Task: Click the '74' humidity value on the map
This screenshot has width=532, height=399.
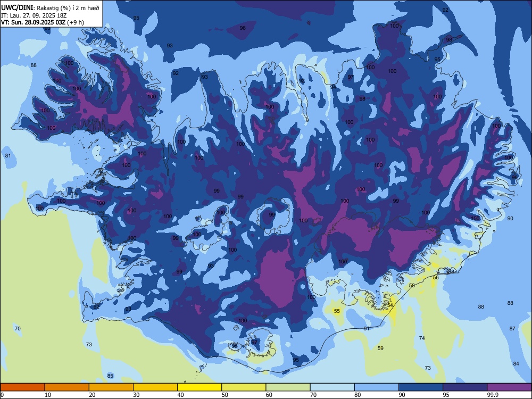Action: [x=422, y=338]
